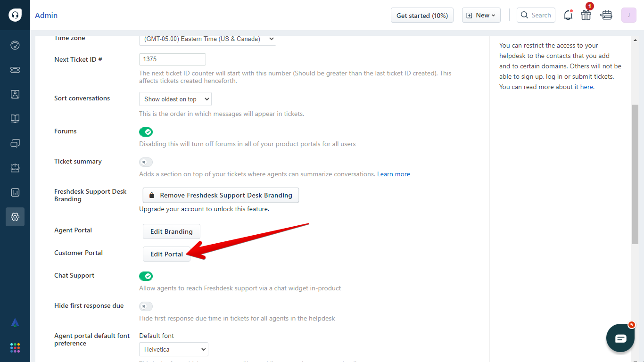Image resolution: width=644 pixels, height=362 pixels.
Task: Click the 'Agent Portal' label
Action: 73,230
